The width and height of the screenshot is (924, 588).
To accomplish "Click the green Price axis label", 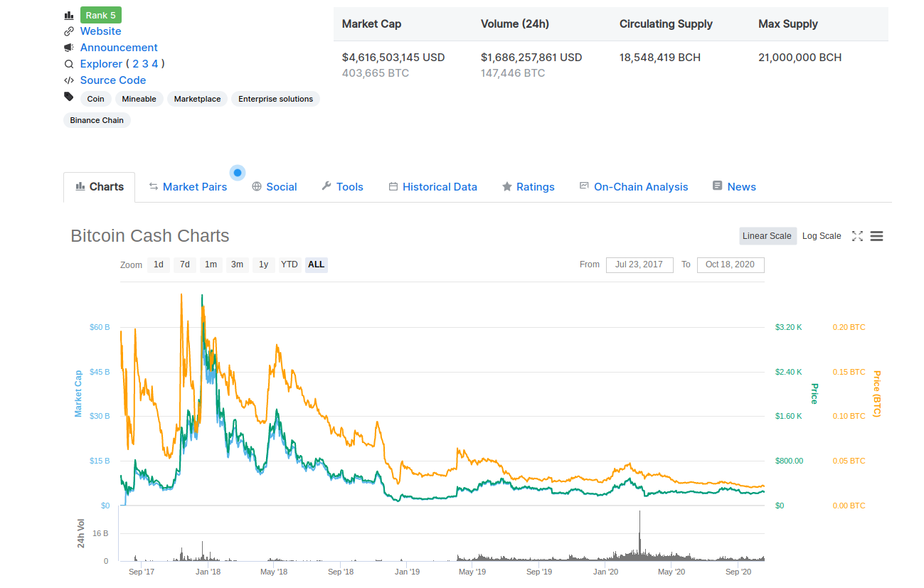I will pos(814,393).
